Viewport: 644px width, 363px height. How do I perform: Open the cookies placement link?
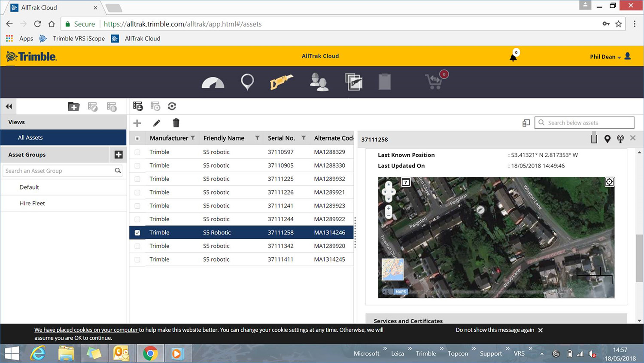pos(86,330)
